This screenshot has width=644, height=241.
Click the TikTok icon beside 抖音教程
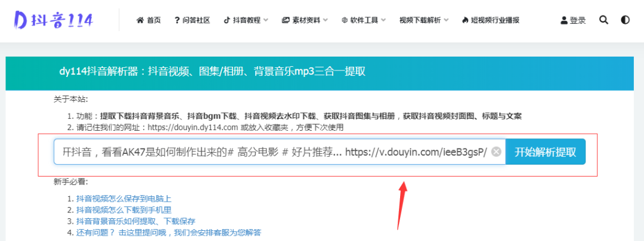pos(227,20)
